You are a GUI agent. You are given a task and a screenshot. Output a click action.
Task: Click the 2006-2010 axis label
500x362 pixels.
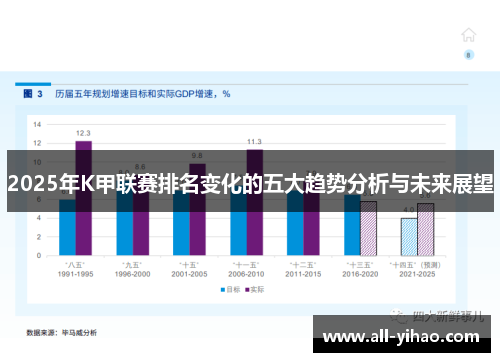coord(246,274)
